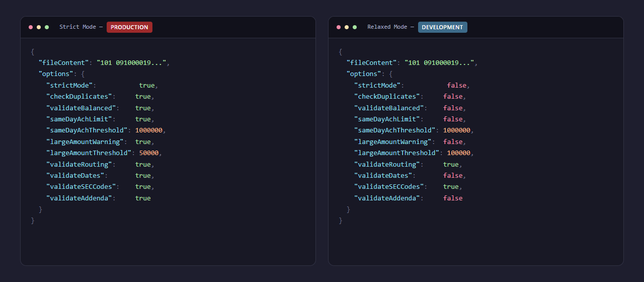Click the green dot in Strict Mode window
The width and height of the screenshot is (644, 282).
point(47,27)
